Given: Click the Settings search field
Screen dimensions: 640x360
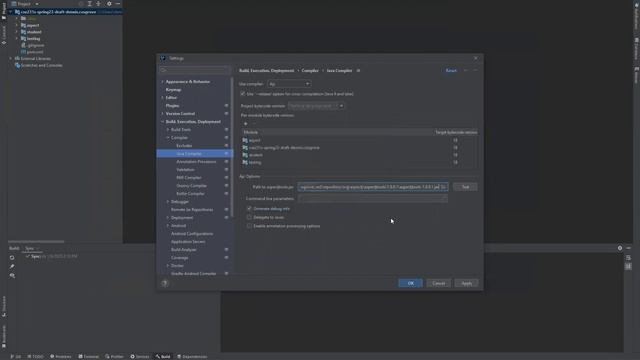Looking at the screenshot, I should point(195,70).
